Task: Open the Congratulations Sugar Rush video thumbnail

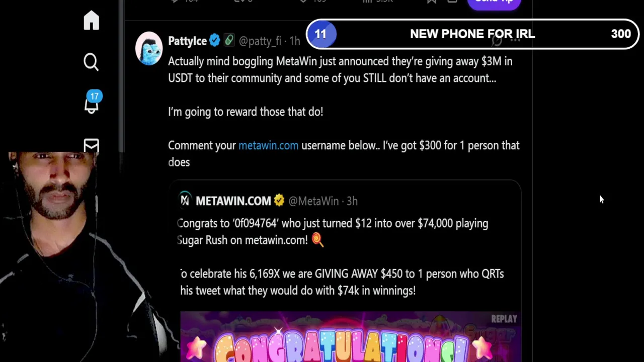Action: (350, 337)
